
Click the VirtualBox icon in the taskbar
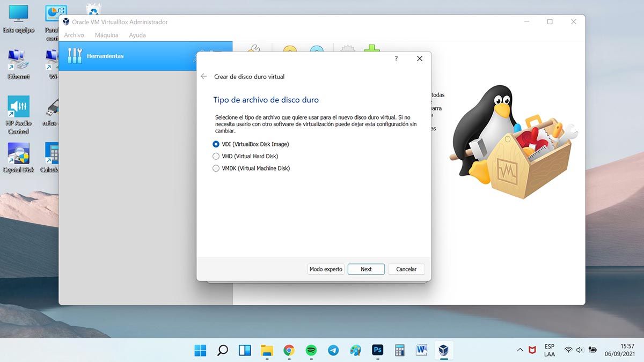pos(443,350)
